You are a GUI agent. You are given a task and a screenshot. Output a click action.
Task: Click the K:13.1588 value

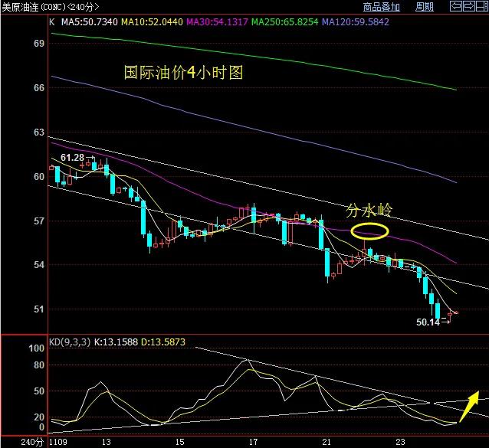(116, 342)
